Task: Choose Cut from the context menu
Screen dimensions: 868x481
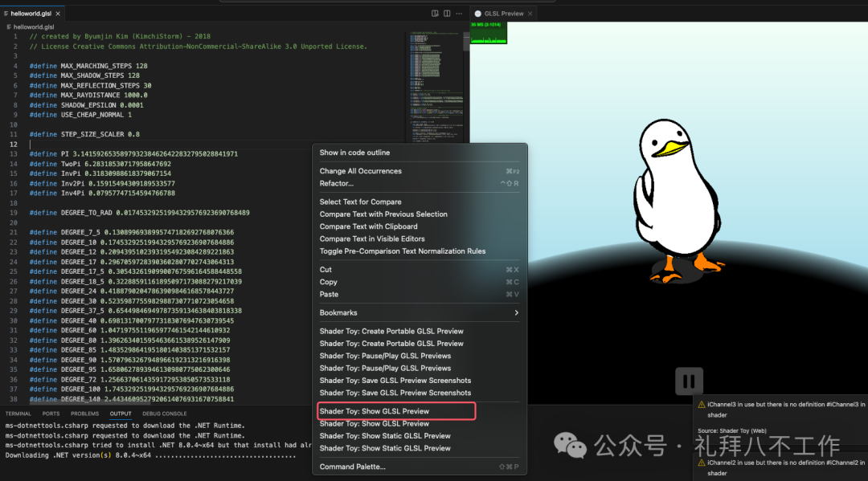Action: coord(419,270)
